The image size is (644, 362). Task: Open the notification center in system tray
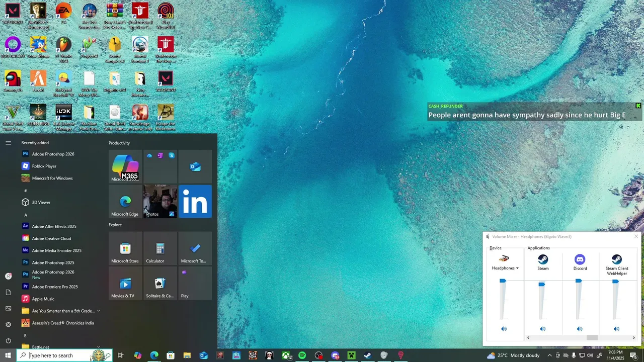tap(633, 355)
